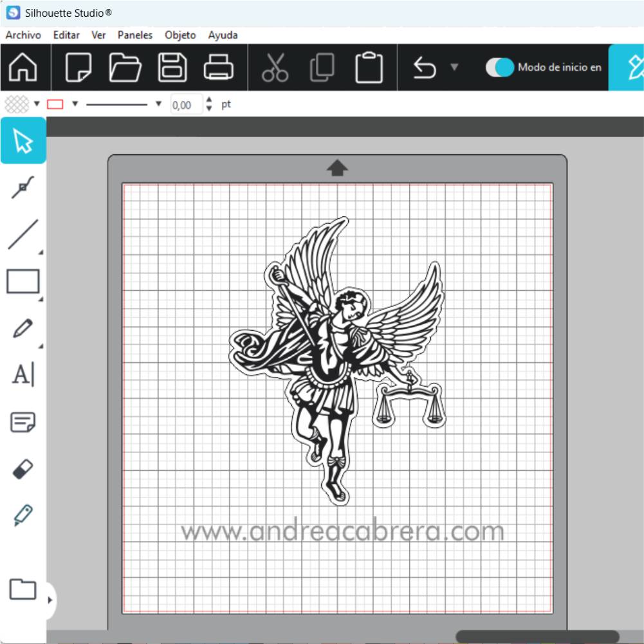Image resolution: width=644 pixels, height=644 pixels.
Task: Expand the line style dropdown
Action: [159, 104]
